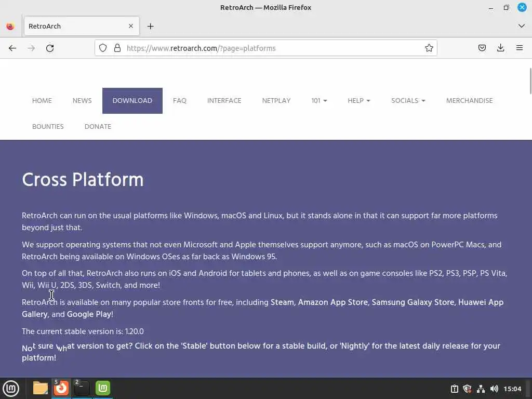
Task: Open the update manager tray icon
Action: [x=454, y=389]
